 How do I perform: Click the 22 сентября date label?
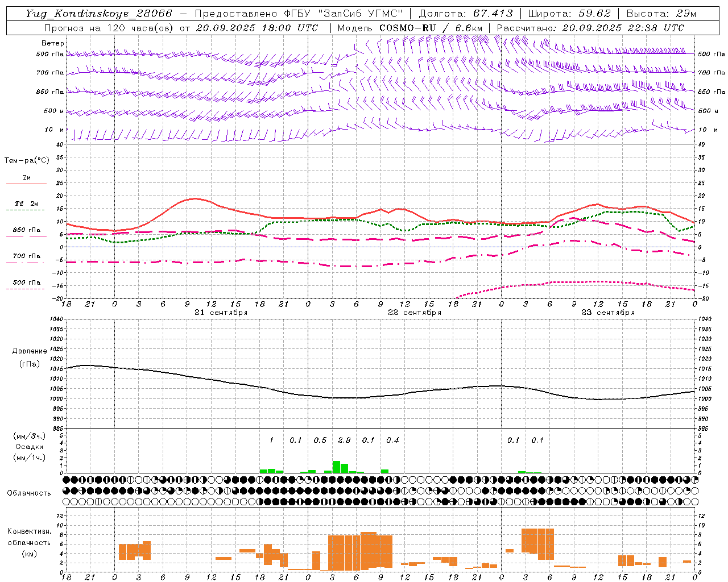pyautogui.click(x=415, y=313)
